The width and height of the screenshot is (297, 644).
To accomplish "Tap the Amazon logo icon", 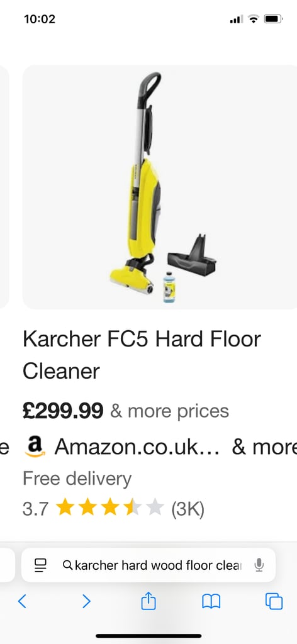I will [x=35, y=447].
